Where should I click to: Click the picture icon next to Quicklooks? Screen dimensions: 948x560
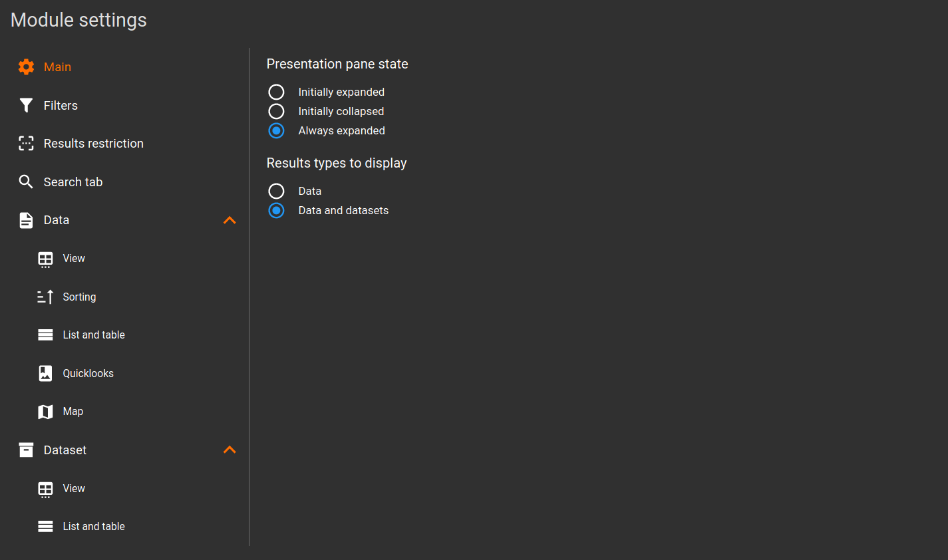(45, 373)
